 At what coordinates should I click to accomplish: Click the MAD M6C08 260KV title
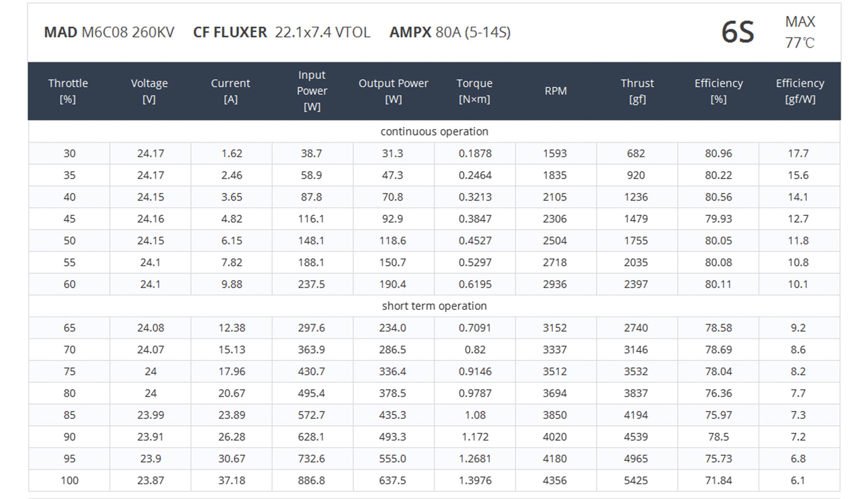tap(109, 32)
